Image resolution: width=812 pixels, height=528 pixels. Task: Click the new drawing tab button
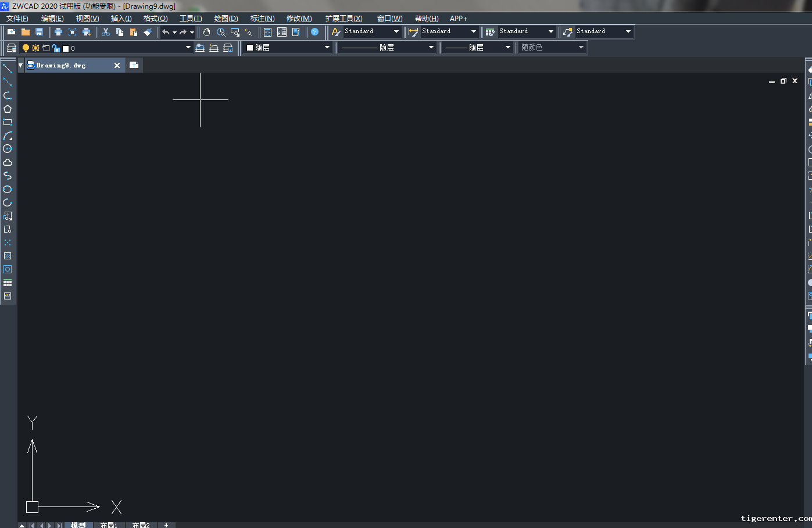(x=134, y=65)
